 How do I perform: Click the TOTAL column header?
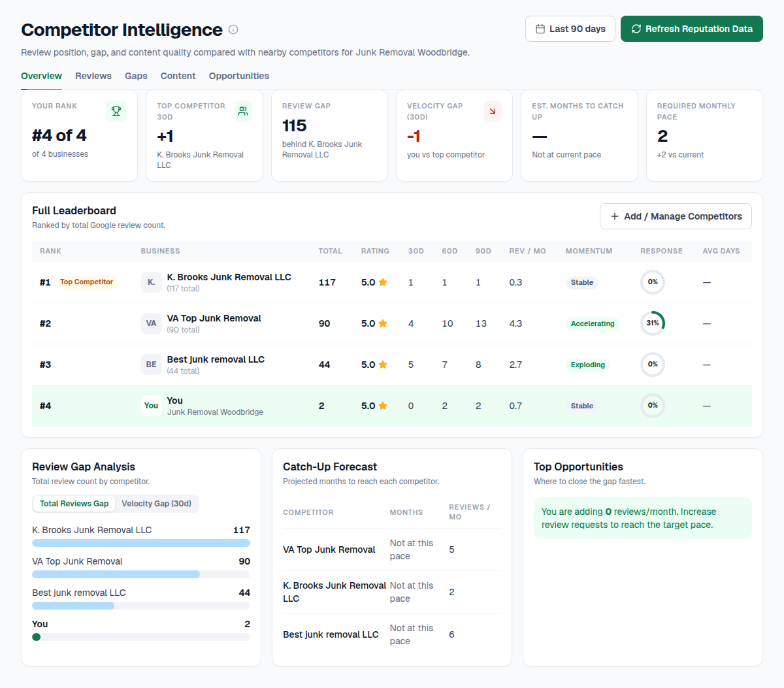coord(330,251)
